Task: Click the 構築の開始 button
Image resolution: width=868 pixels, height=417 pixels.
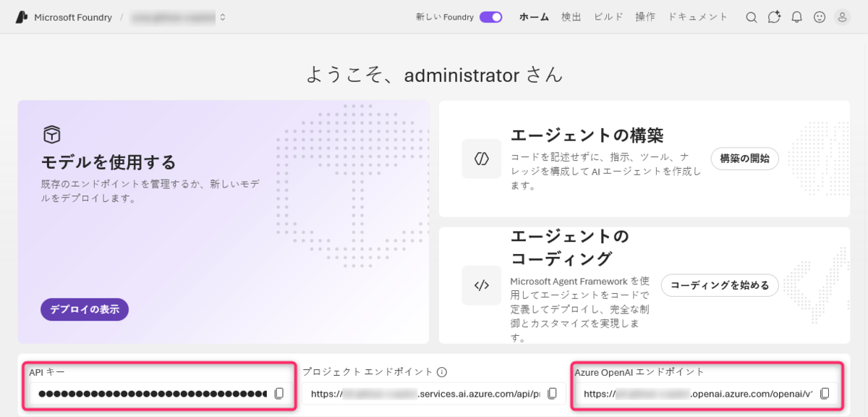Action: tap(745, 159)
